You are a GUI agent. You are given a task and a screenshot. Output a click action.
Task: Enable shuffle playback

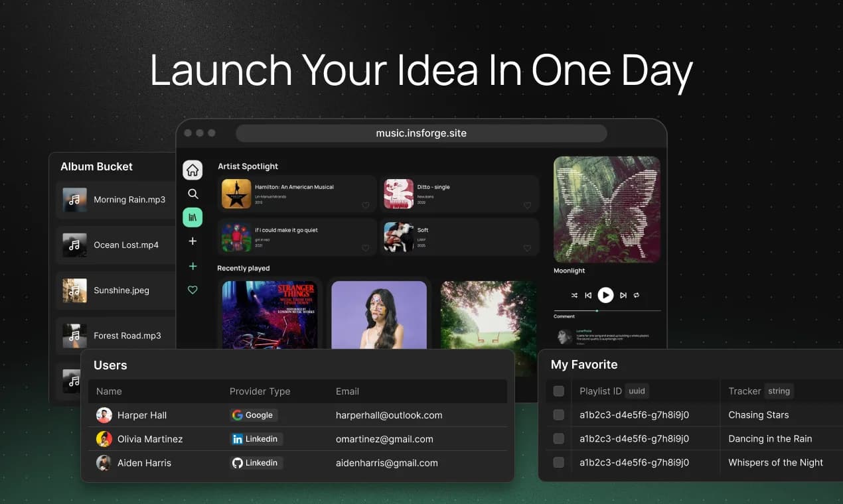574,295
